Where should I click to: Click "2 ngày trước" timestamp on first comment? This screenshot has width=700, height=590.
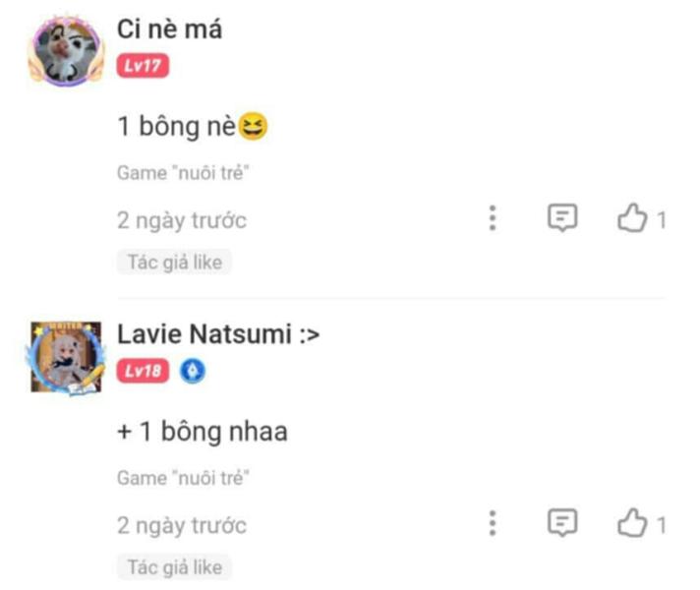[x=182, y=220]
